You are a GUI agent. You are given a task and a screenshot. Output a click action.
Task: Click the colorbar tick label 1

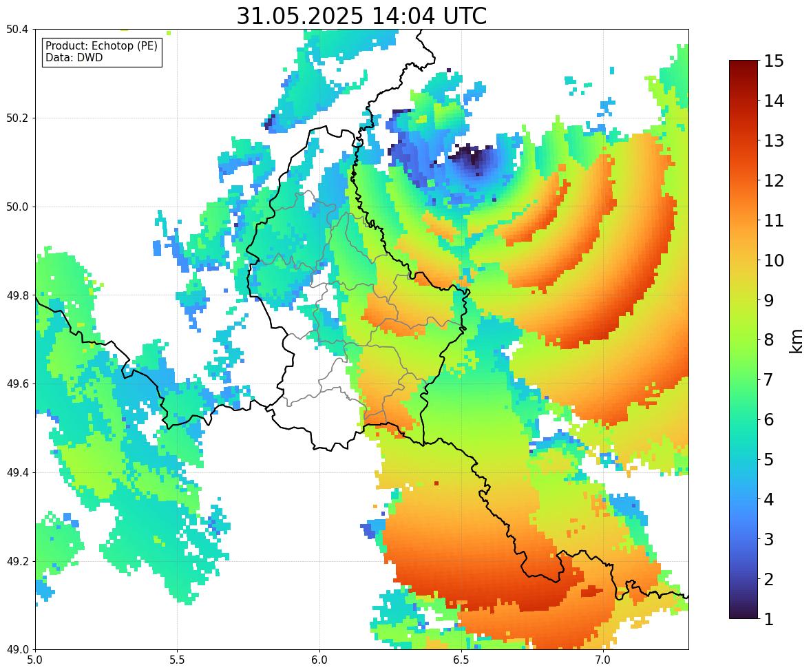[768, 619]
